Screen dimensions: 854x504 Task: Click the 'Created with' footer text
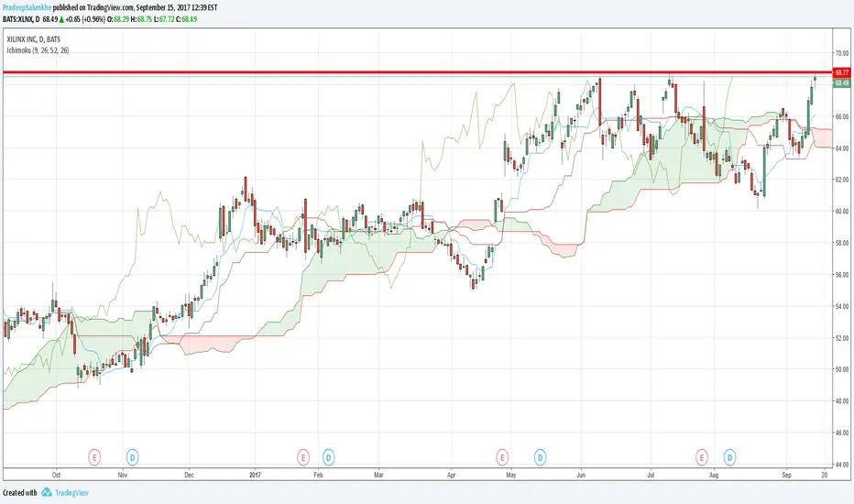point(19,493)
